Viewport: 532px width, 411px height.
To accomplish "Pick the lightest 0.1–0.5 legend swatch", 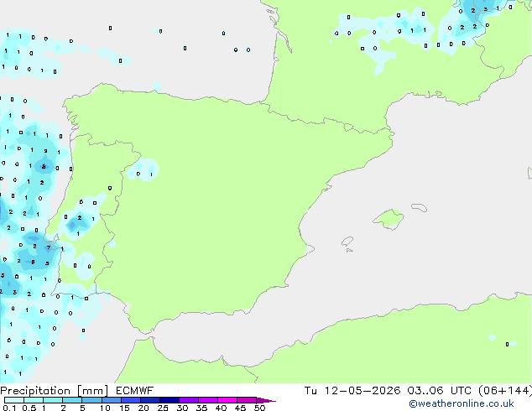I will click(x=14, y=400).
